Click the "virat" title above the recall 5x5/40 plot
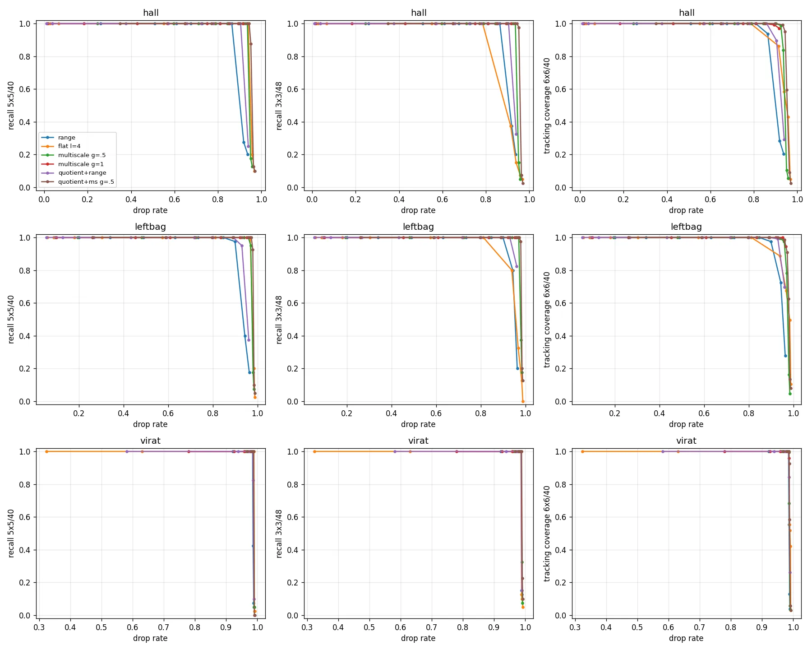Screen dimensions: 812x650 coord(151,441)
